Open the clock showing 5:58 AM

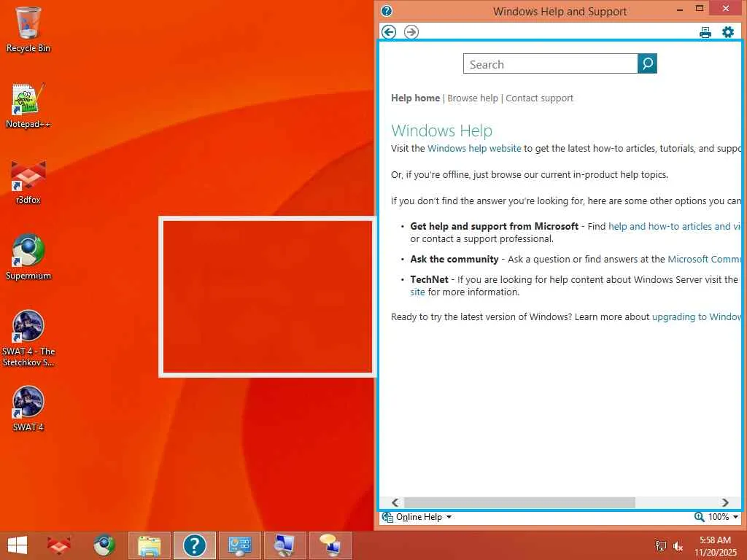point(715,546)
